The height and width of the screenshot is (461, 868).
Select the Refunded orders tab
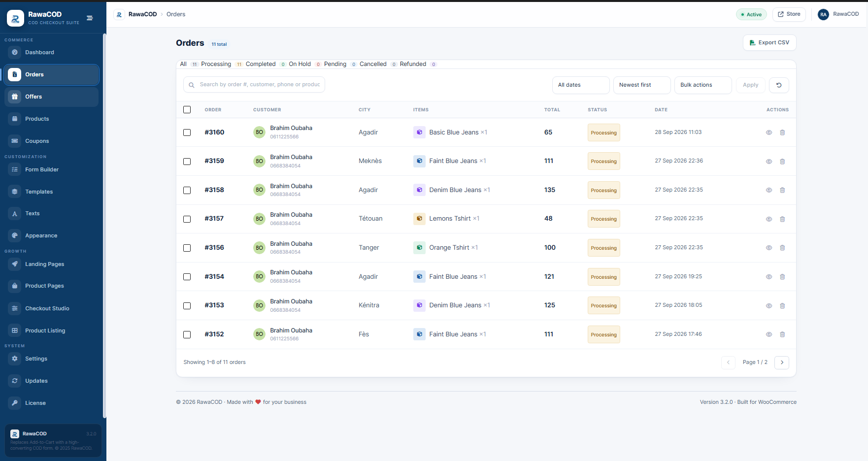[x=418, y=64]
